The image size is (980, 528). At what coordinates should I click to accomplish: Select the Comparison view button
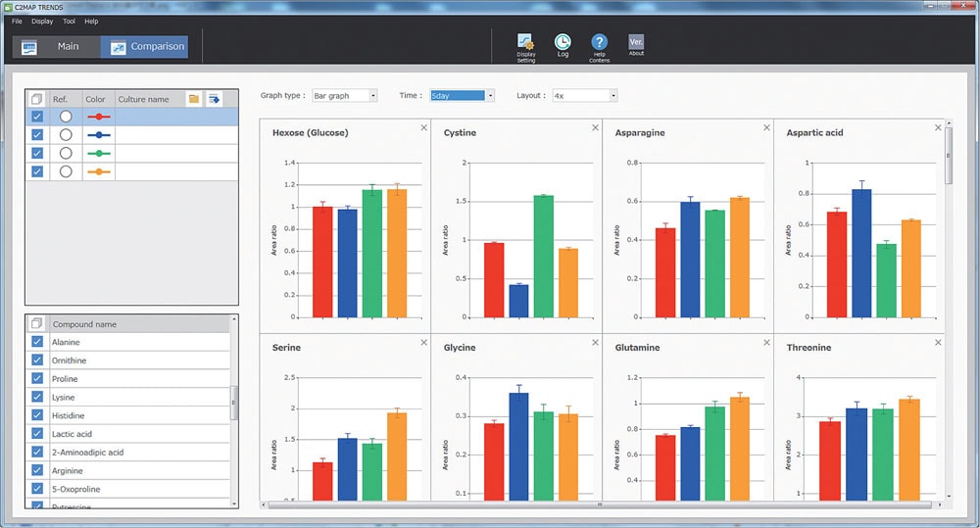144,46
